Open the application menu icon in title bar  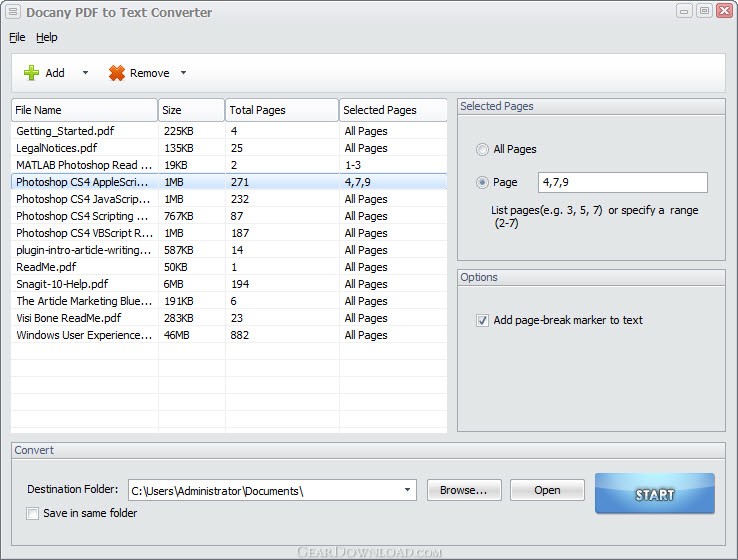tap(12, 12)
